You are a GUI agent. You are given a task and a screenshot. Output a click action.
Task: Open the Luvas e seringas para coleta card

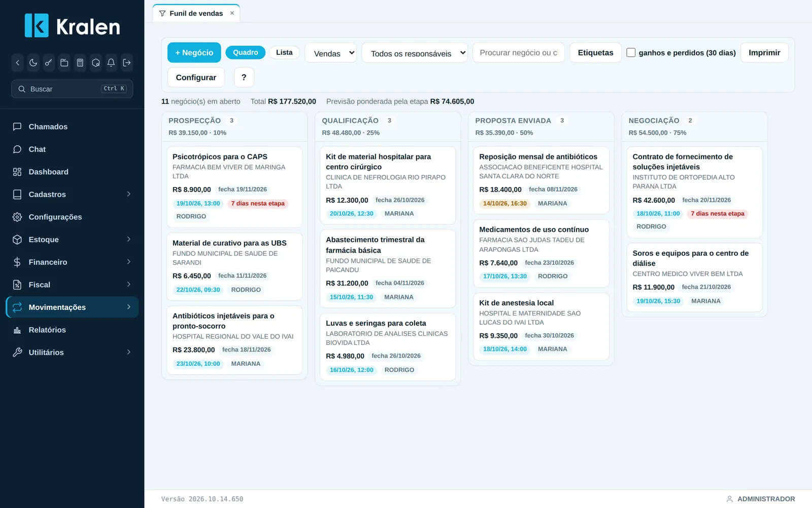point(388,347)
